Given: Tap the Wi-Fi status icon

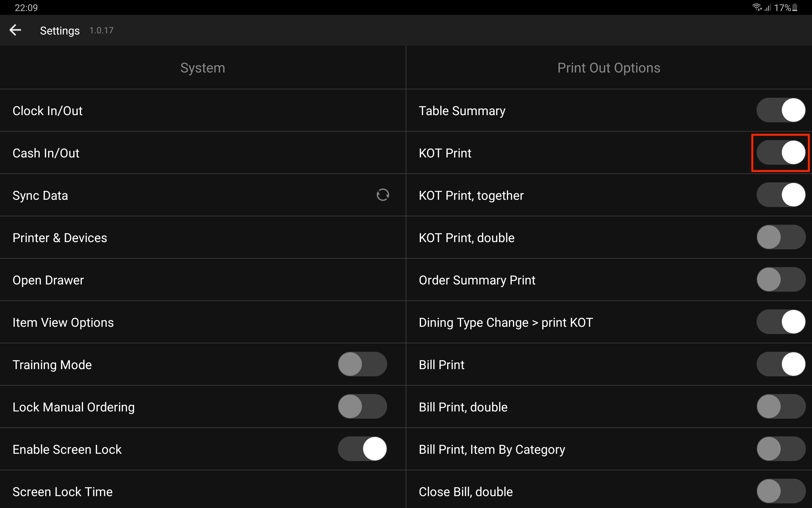Looking at the screenshot, I should click(x=756, y=7).
